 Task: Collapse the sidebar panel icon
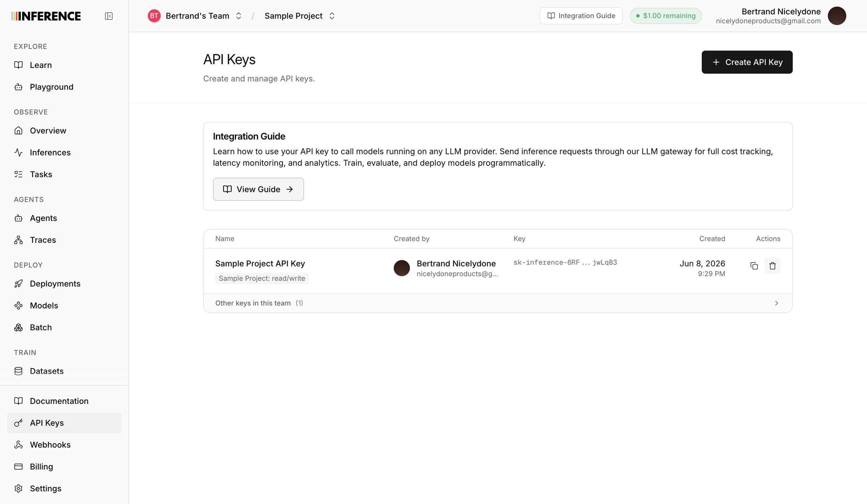(109, 16)
